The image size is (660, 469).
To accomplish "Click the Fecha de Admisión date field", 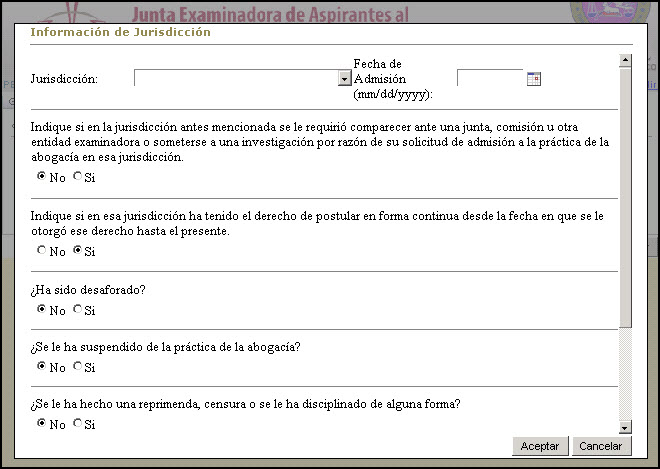I will [x=489, y=79].
